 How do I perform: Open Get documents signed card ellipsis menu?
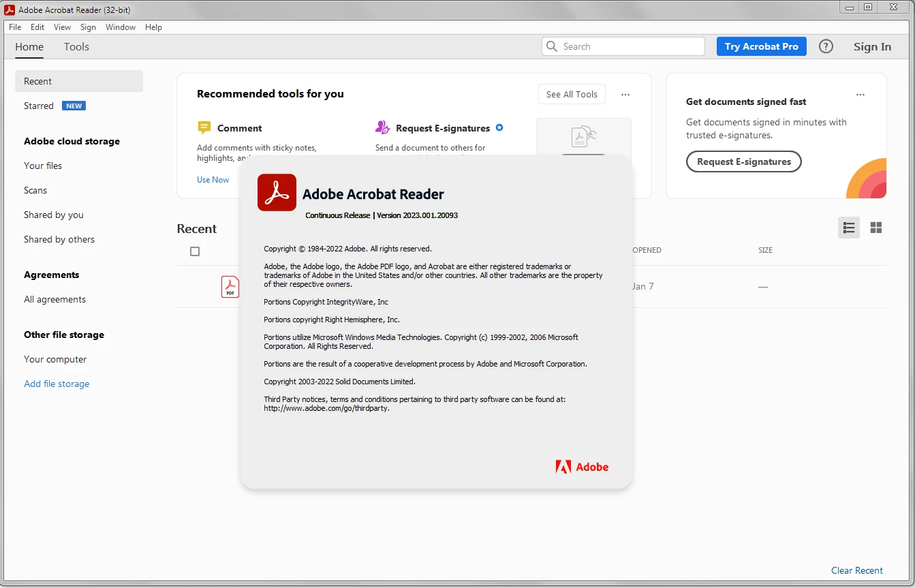860,95
